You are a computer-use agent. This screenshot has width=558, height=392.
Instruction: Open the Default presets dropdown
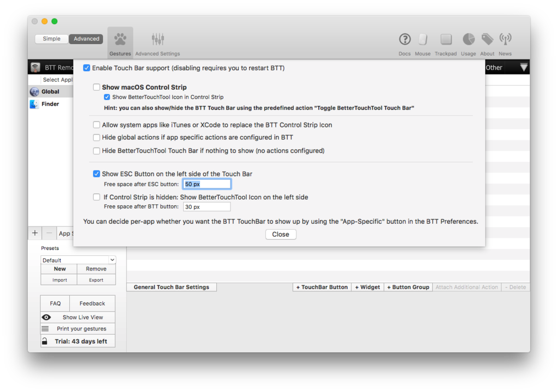click(78, 260)
